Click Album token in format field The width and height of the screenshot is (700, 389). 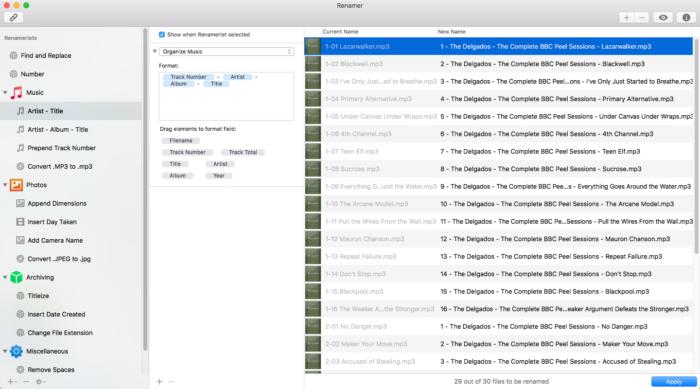click(x=179, y=84)
